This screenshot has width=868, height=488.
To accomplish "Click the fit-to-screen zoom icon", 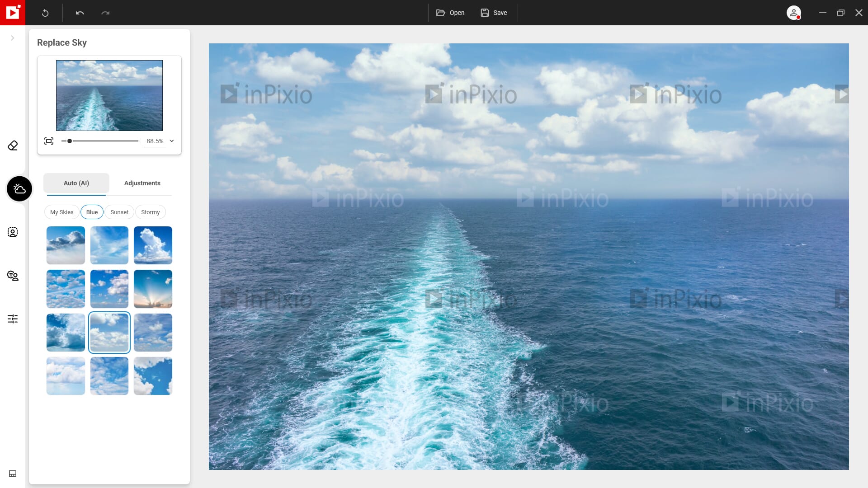I will point(49,141).
